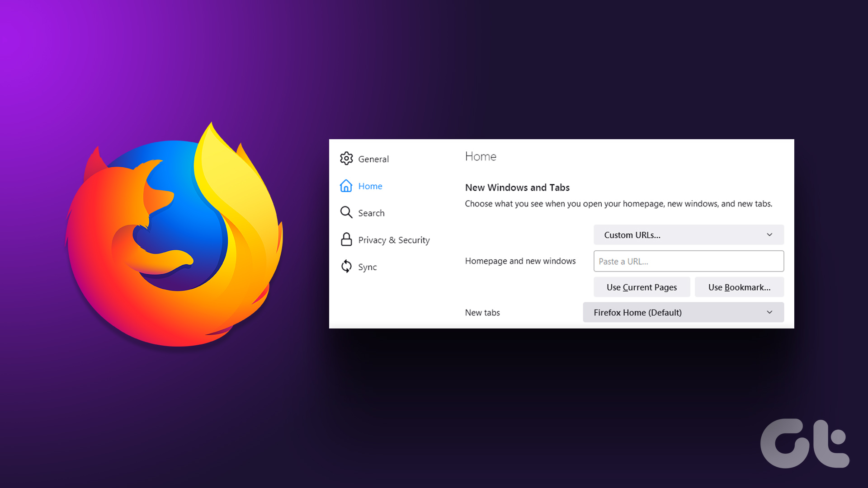The width and height of the screenshot is (868, 488).
Task: Click the chevron on the New tabs selector
Action: coord(769,313)
